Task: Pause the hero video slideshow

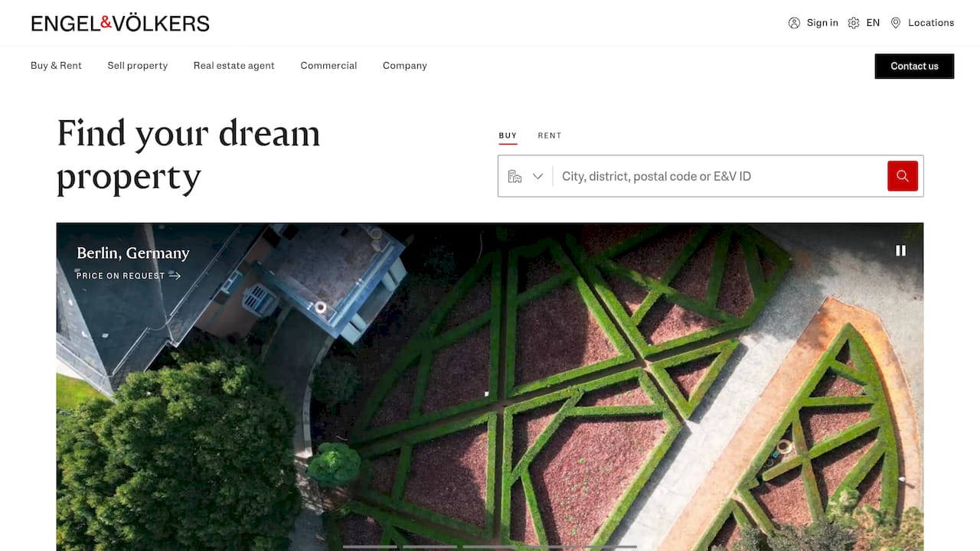Action: (x=900, y=250)
